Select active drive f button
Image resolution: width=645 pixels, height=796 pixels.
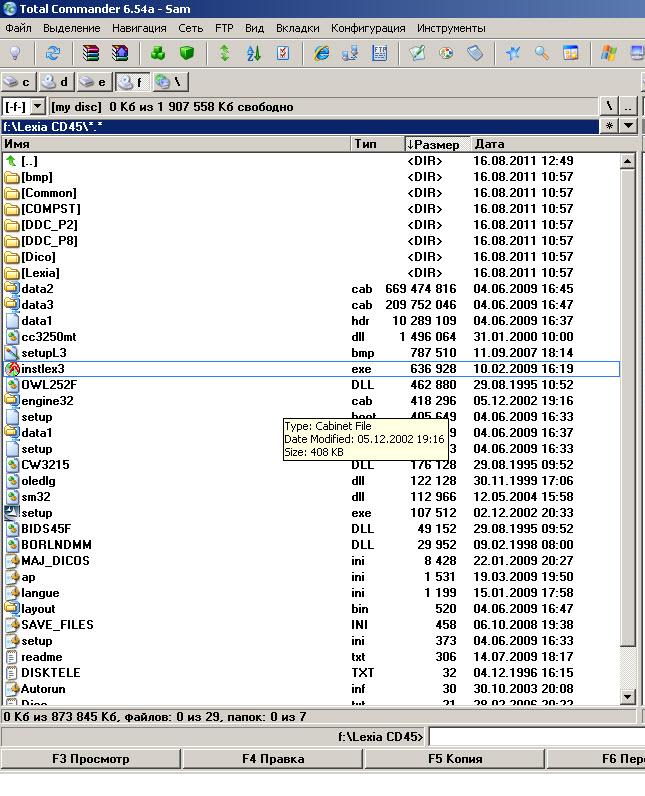pyautogui.click(x=132, y=82)
